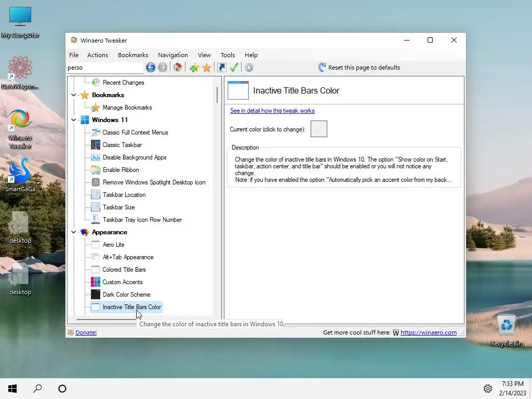
Task: Open settings with the gear toolbar icon
Action: point(249,68)
